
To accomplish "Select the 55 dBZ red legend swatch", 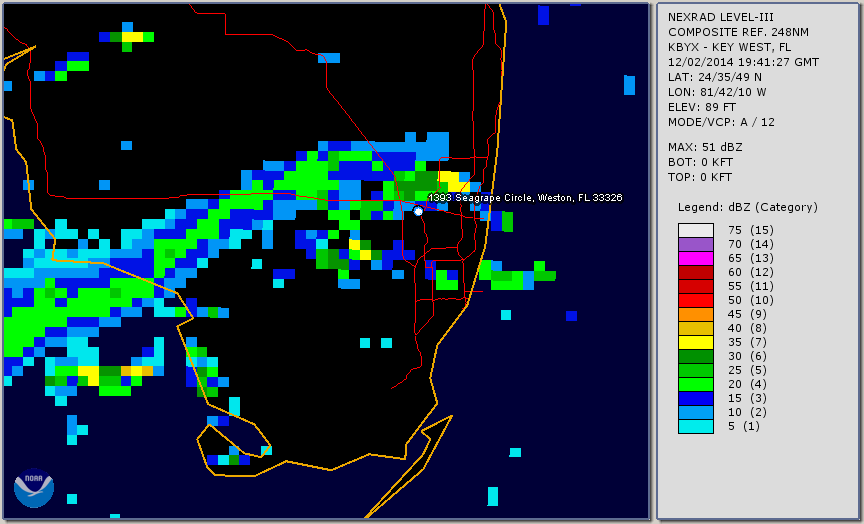I will [x=696, y=287].
